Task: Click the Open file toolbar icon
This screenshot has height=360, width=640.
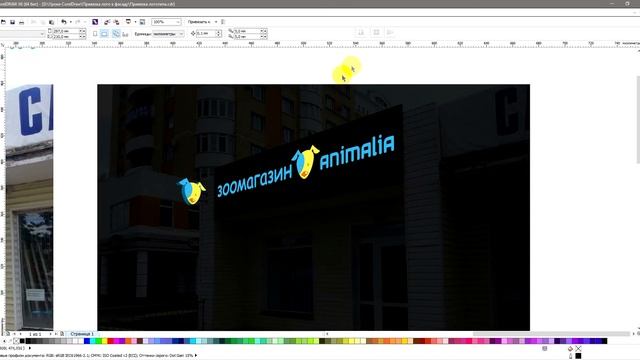Action: (3, 22)
